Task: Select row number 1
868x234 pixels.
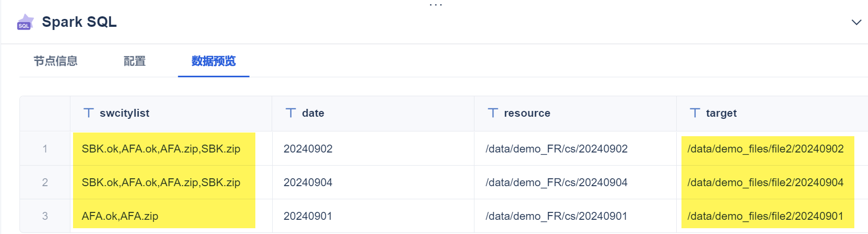Action: coord(45,149)
